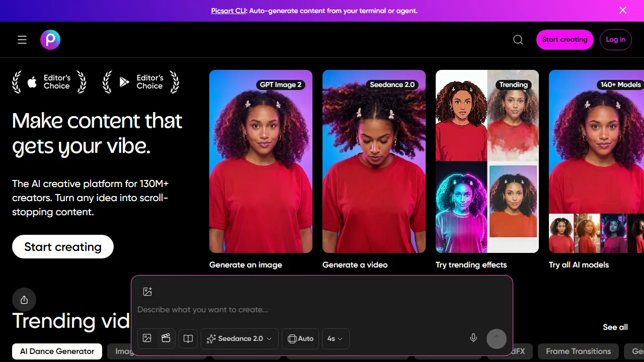Click the Google Play Editor's Choice badge
This screenshot has height=362, width=644.
coord(142,82)
